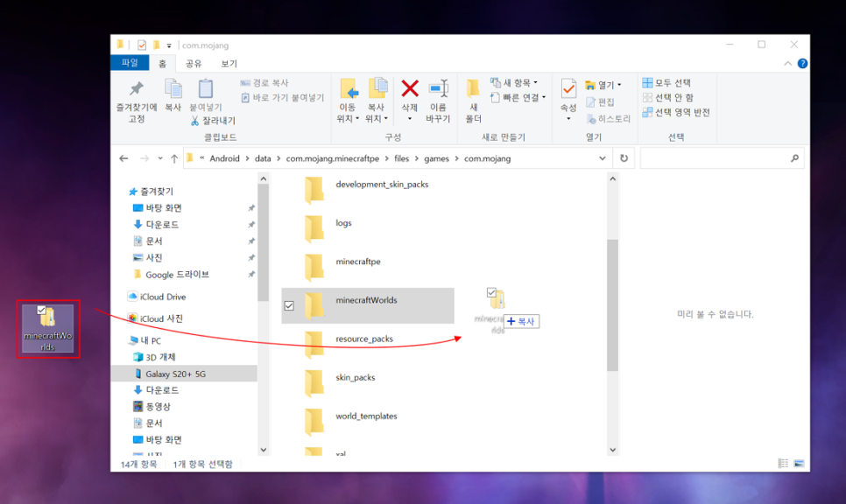This screenshot has width=846, height=504.
Task: Click the Copy (복사) ribbon icon
Action: (173, 89)
